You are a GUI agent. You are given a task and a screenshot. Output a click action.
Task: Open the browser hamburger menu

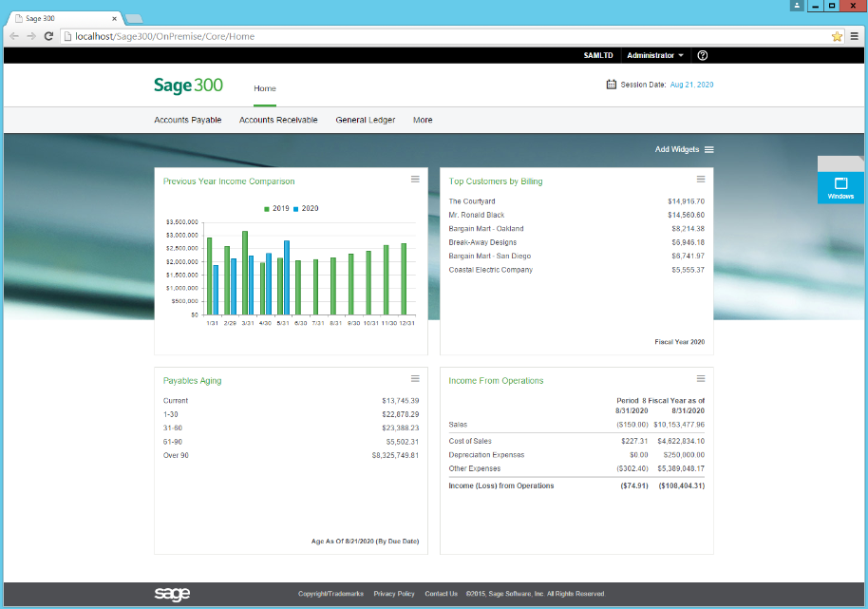[855, 36]
